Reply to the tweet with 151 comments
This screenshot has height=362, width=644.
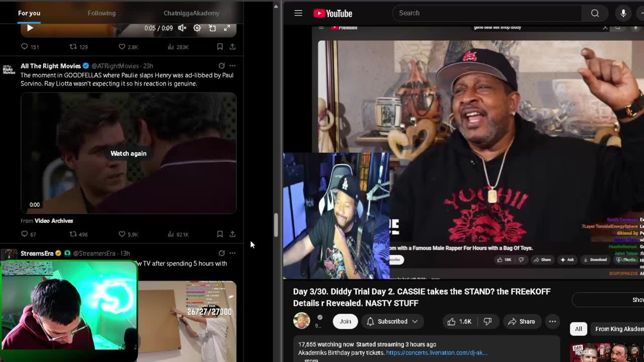tap(30, 47)
